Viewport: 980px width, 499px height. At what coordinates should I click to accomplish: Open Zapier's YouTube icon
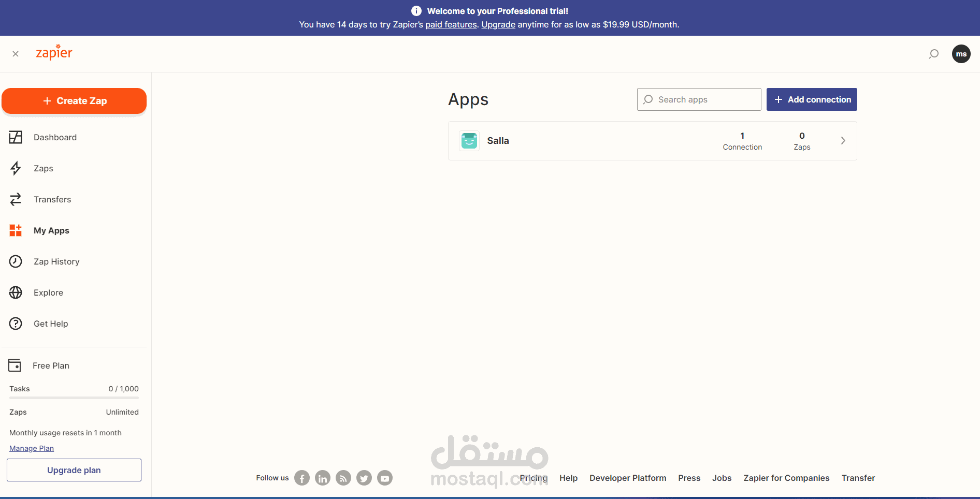[x=385, y=478]
